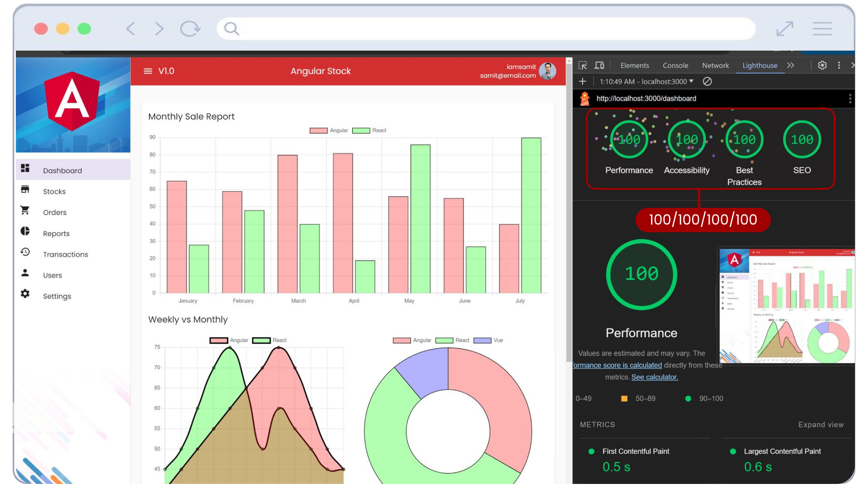Click the dashboard screenshot thumbnail in Lighthouse
The image size is (868, 488).
[787, 305]
